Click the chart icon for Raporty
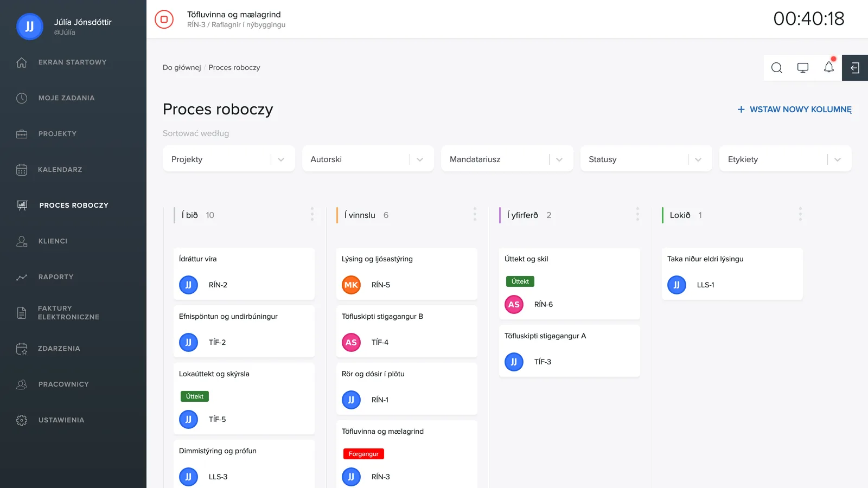The height and width of the screenshot is (488, 868). pyautogui.click(x=22, y=277)
